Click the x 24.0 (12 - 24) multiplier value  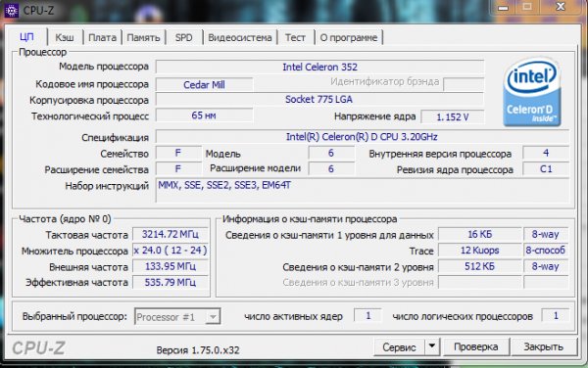(x=171, y=251)
